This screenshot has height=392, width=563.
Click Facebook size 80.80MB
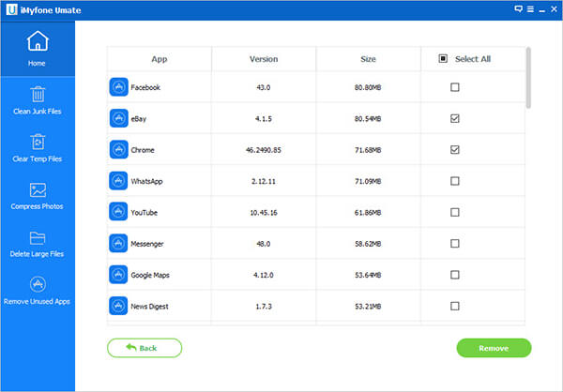pos(368,87)
